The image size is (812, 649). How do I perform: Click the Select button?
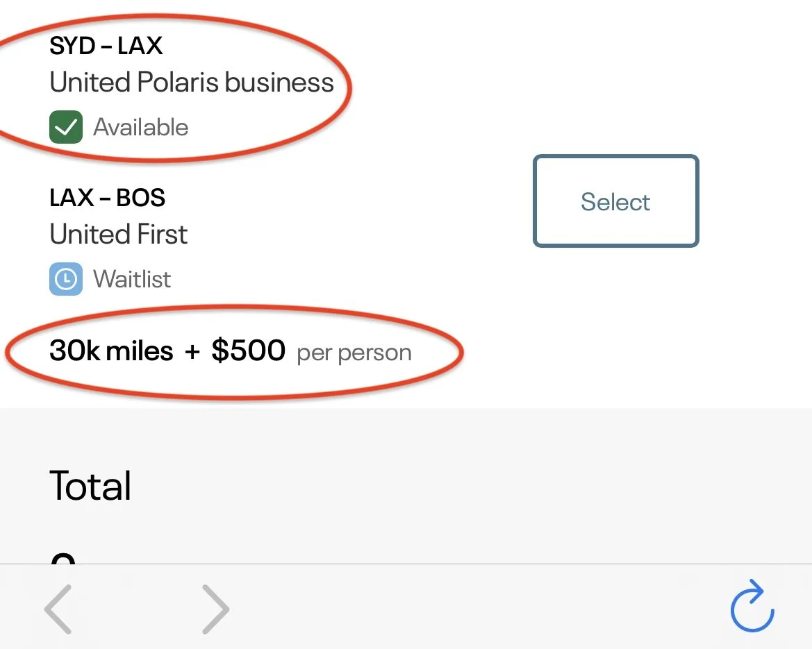click(615, 201)
